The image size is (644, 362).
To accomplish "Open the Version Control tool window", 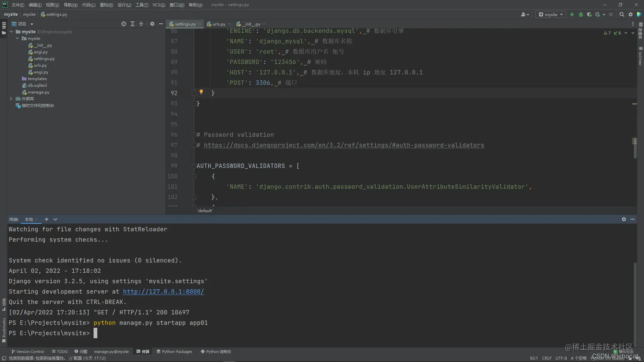I will coord(28,352).
